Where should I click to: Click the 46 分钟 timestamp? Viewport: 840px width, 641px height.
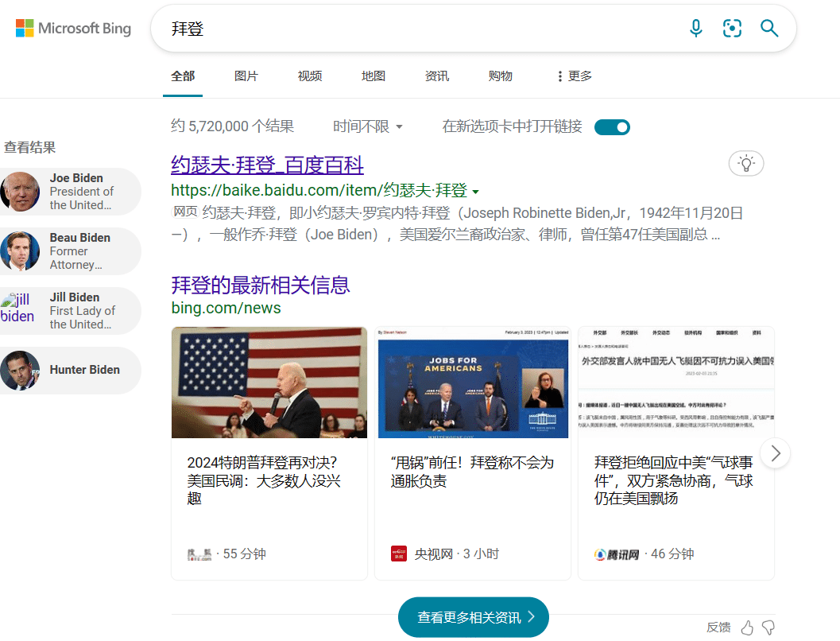(x=672, y=554)
